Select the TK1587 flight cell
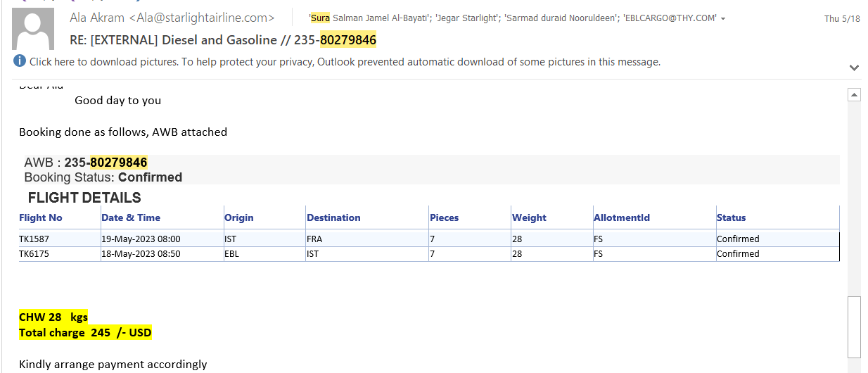Screen dimensions: 868x373 34,239
